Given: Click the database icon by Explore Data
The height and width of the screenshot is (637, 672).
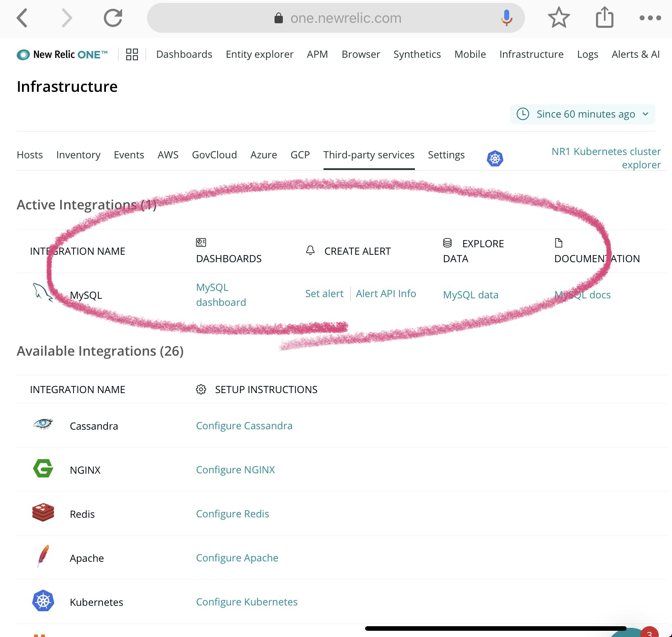Looking at the screenshot, I should point(447,243).
